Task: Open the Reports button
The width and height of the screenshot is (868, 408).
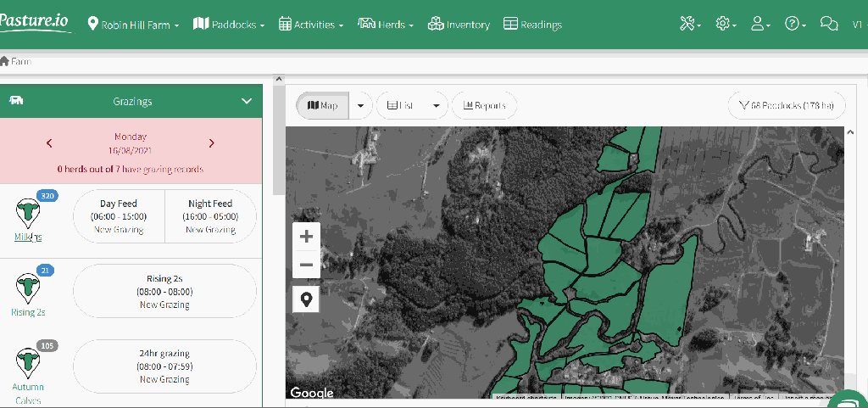Action: pos(484,106)
